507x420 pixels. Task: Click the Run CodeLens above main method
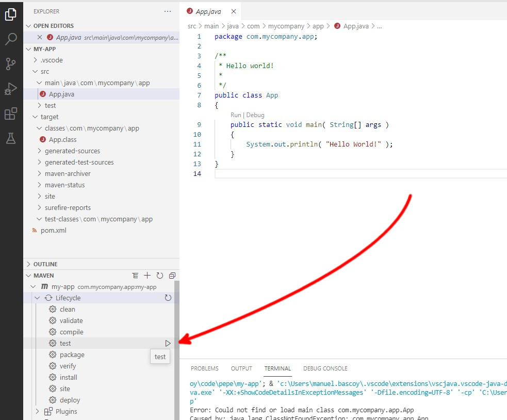[236, 115]
